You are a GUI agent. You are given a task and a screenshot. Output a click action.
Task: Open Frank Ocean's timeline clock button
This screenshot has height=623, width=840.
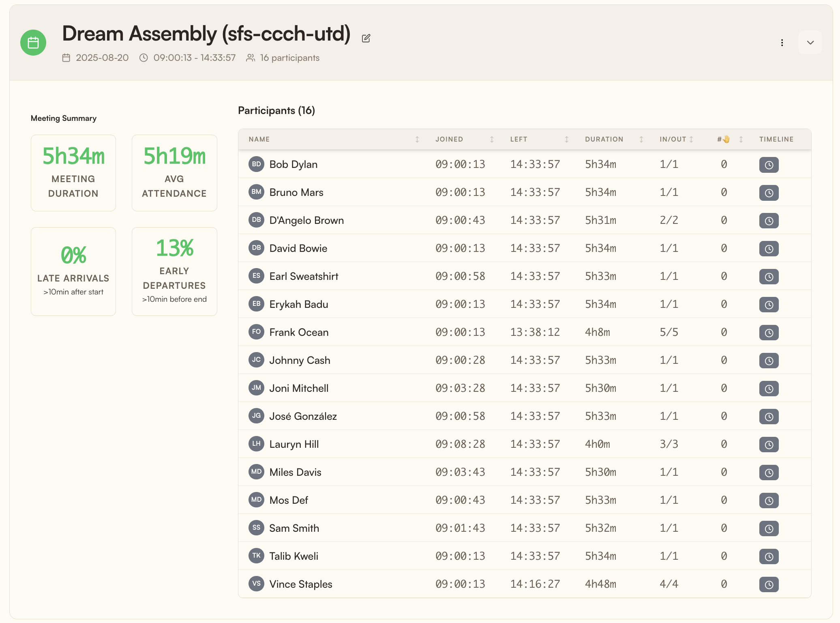(x=769, y=333)
